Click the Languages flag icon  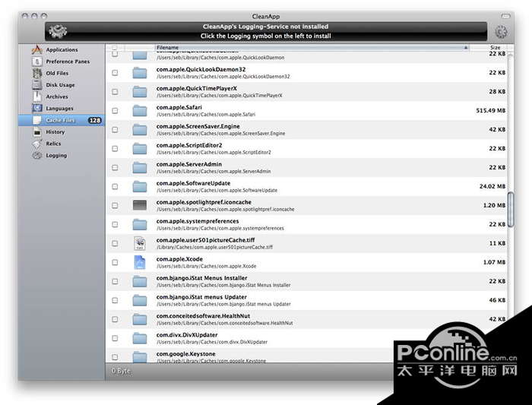pyautogui.click(x=36, y=109)
